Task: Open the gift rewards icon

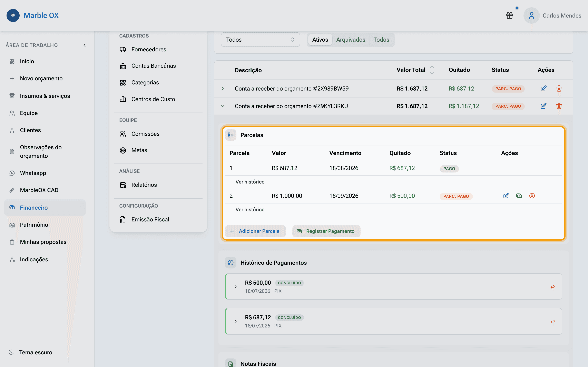Action: point(510,15)
